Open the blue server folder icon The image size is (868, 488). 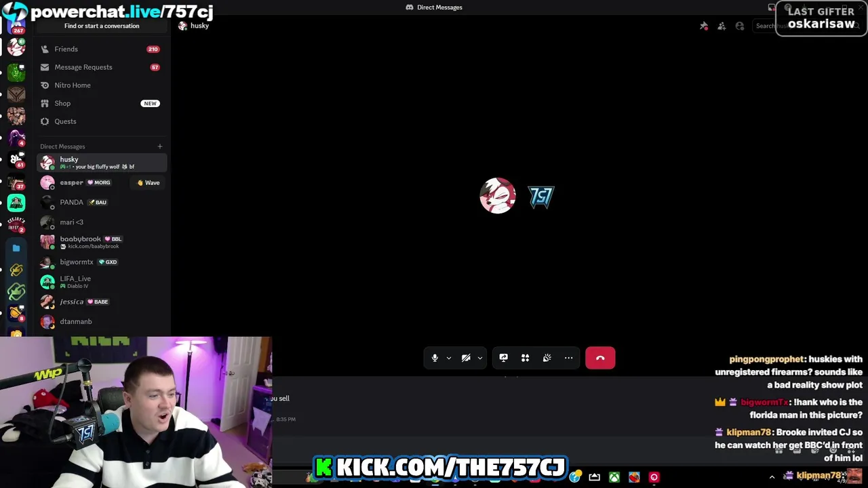(16, 248)
